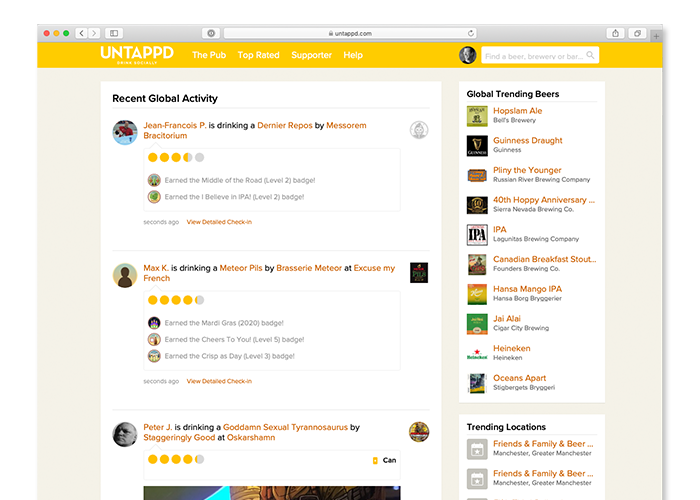
Task: Reload the page with refresh icon
Action: pos(471,33)
